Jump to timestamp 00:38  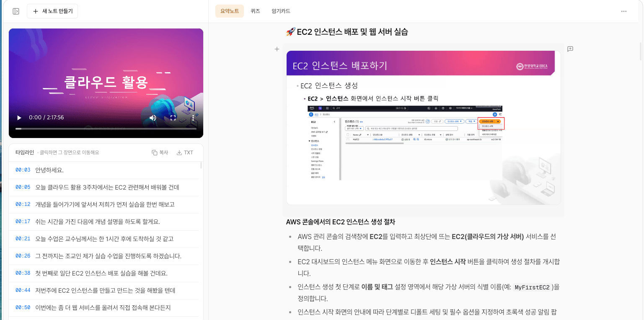(23, 273)
